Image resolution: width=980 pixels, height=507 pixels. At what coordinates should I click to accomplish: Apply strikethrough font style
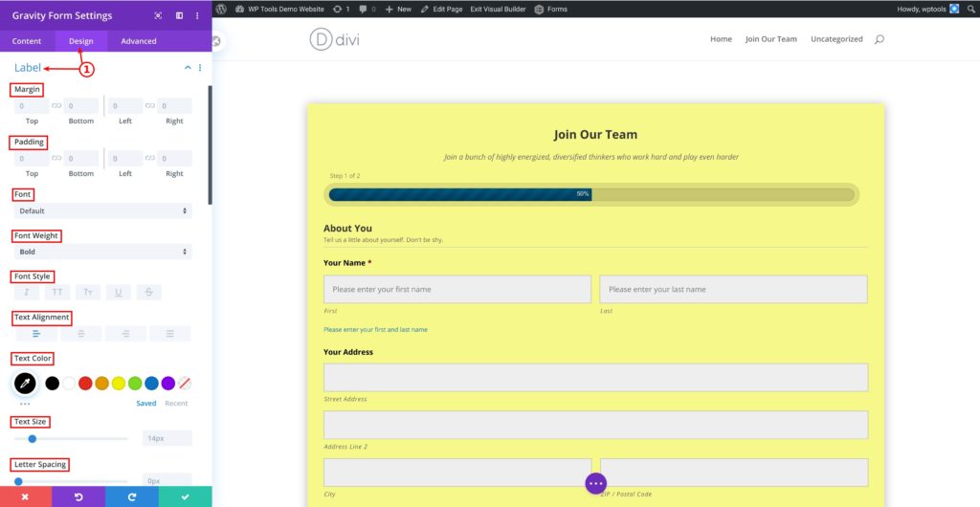coord(149,293)
